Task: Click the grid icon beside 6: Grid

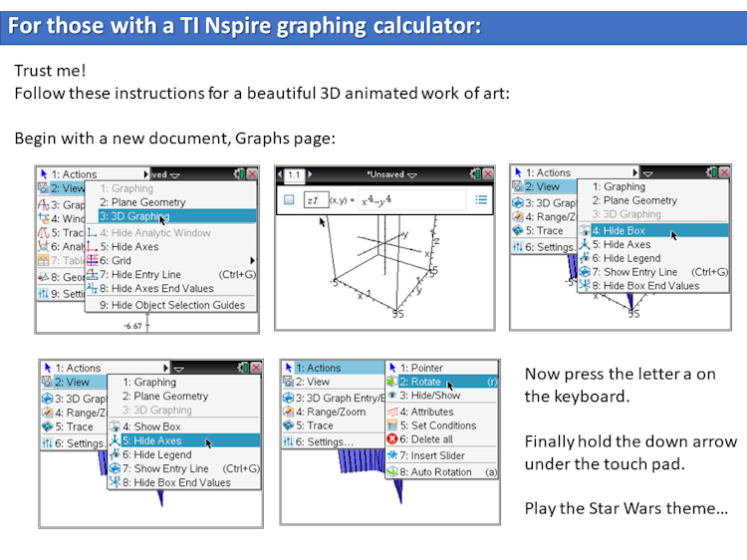Action: click(x=92, y=260)
